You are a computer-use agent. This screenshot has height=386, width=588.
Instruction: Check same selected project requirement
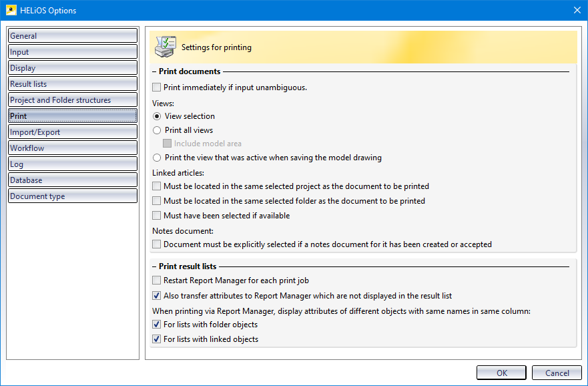156,186
